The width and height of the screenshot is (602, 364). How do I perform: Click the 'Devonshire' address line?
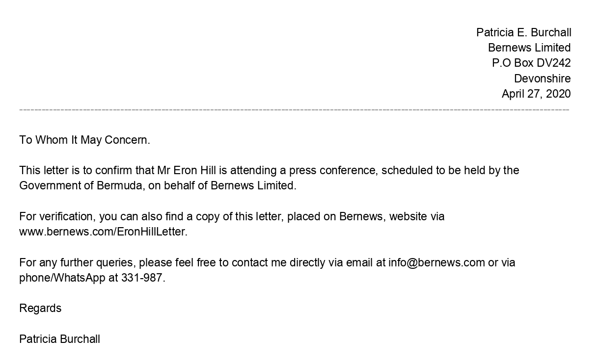point(542,78)
